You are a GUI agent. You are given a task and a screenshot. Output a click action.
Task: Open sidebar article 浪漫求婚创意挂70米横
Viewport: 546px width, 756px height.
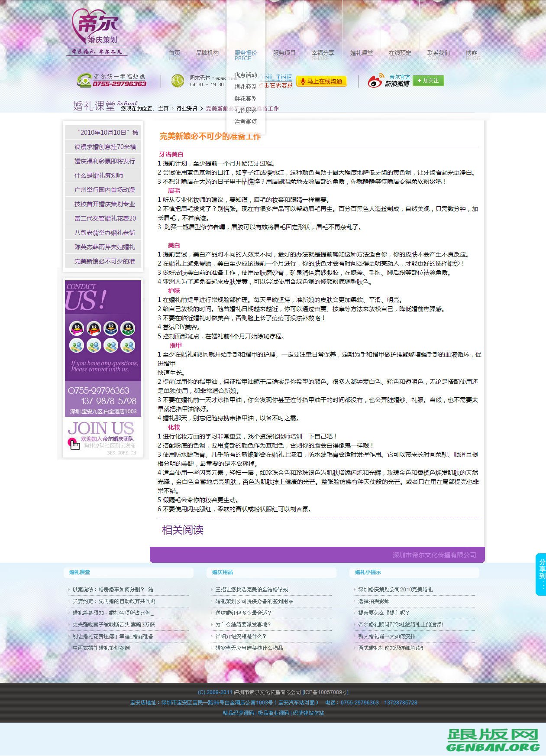(x=103, y=147)
